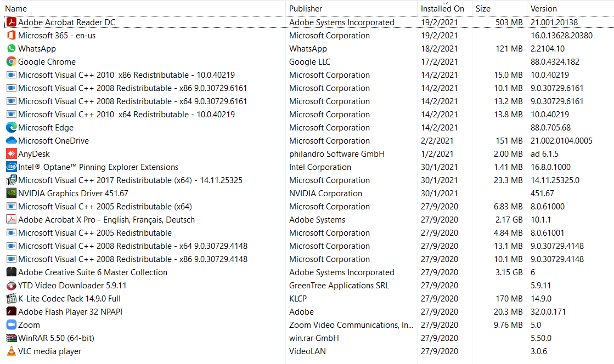614x364 pixels.
Task: Click the K-Lite Codec Pack icon
Action: point(12,299)
